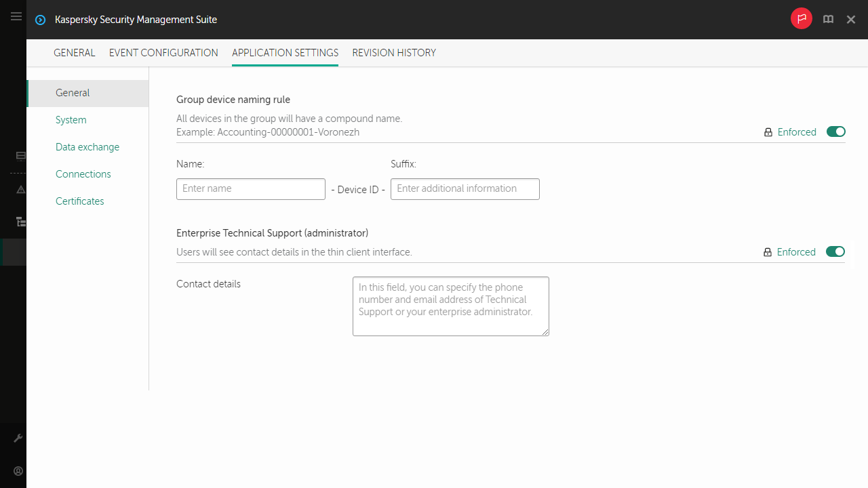868x488 pixels.
Task: Switch to the Event Configuration tab
Action: [163, 53]
